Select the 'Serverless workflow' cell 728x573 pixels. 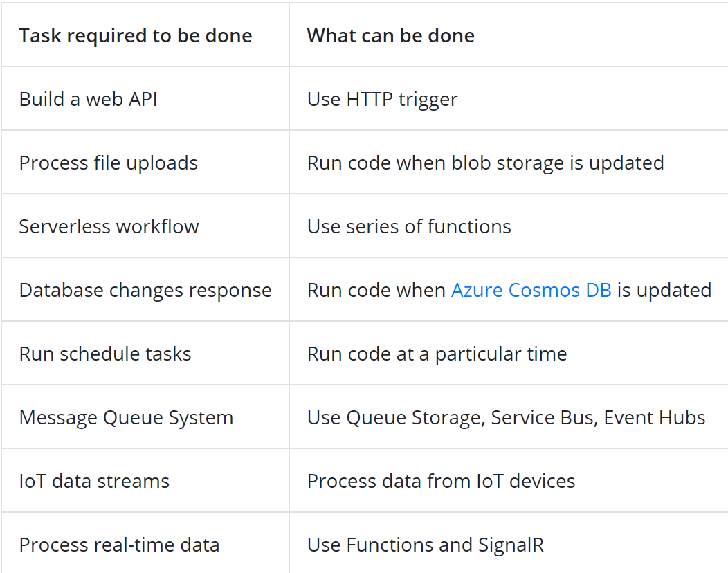145,226
